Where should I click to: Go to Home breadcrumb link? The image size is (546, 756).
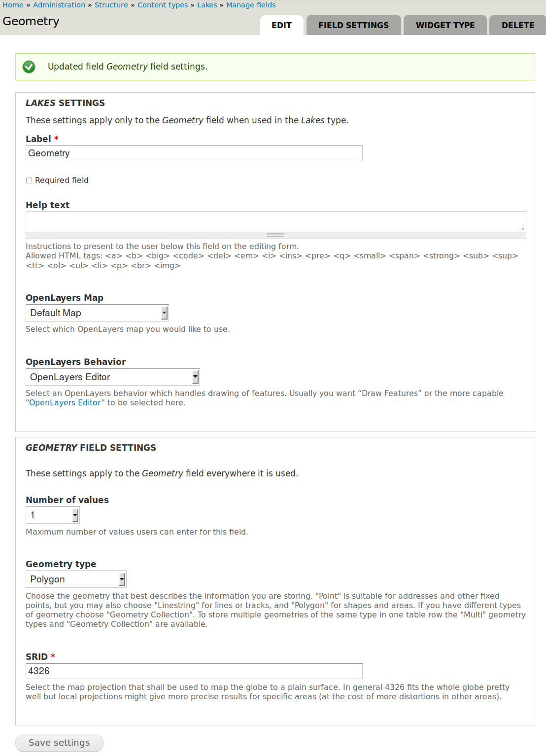[x=13, y=5]
